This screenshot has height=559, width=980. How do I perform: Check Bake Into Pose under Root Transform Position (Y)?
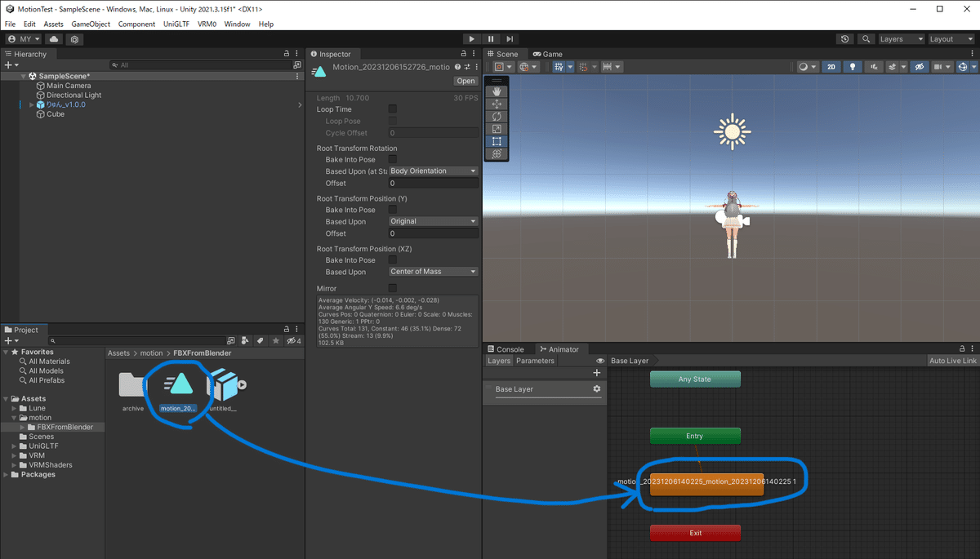(393, 210)
